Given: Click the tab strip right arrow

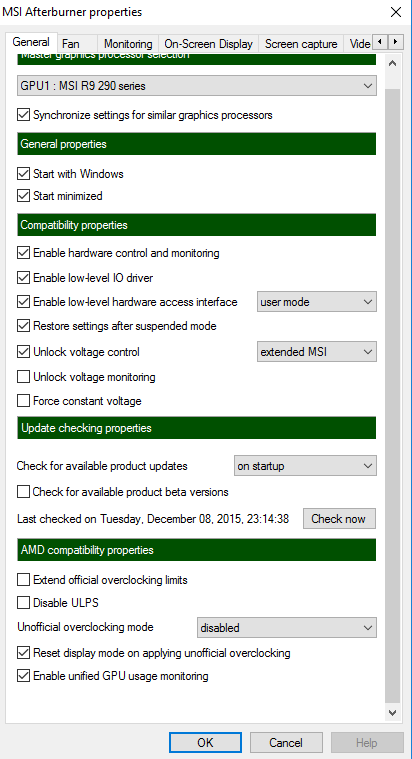Looking at the screenshot, I should (396, 42).
